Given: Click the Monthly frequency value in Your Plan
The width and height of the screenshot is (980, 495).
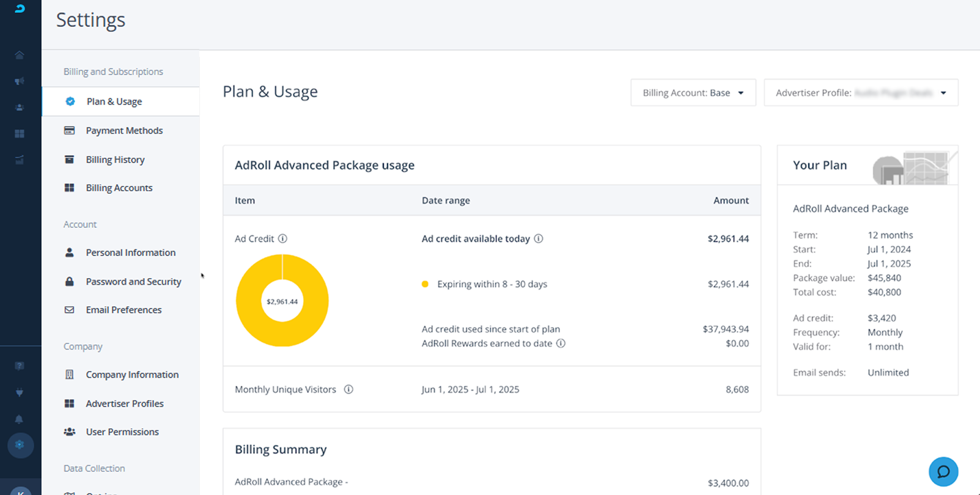Looking at the screenshot, I should pos(885,332).
